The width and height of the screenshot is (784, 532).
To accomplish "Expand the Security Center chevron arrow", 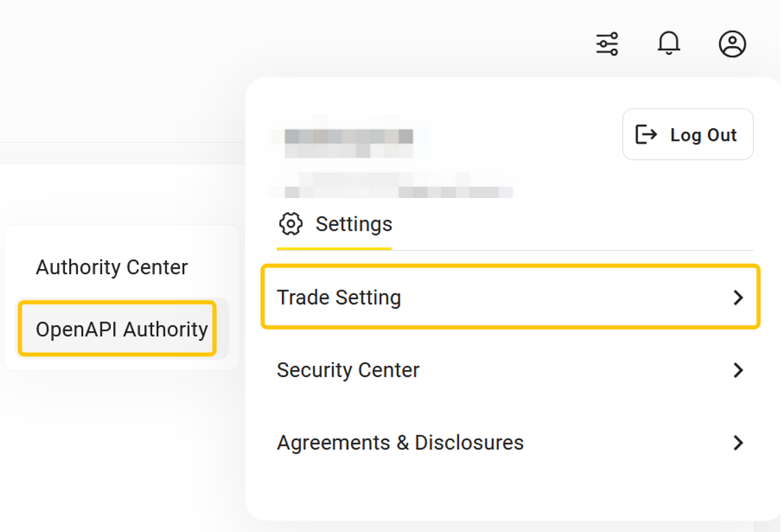I will click(738, 370).
